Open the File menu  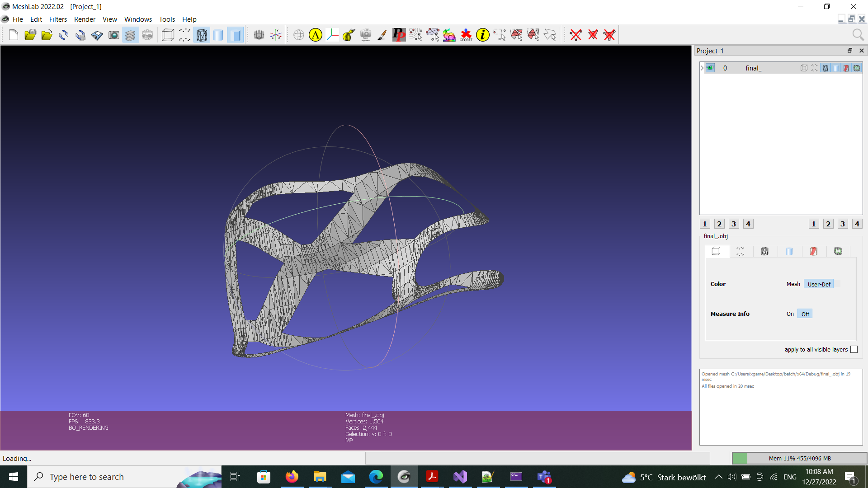[x=18, y=19]
